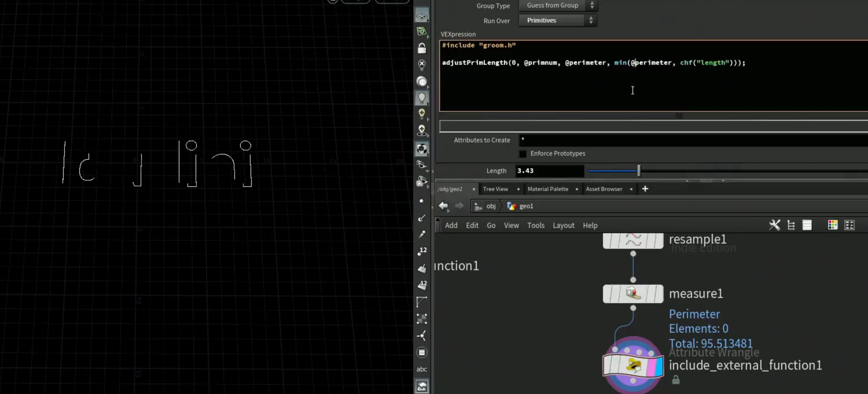This screenshot has width=868, height=394.
Task: Click the glasses-with-folder object display icon
Action: (x=421, y=181)
